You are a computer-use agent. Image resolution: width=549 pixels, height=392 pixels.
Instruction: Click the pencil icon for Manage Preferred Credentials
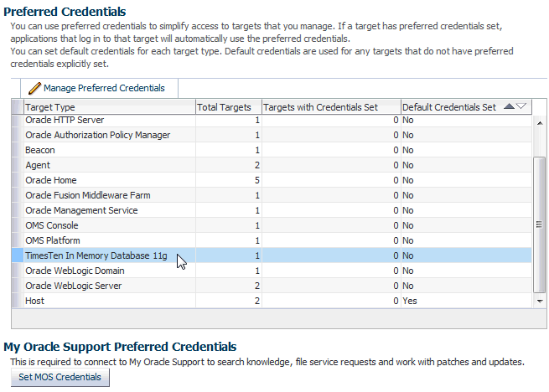(x=34, y=88)
